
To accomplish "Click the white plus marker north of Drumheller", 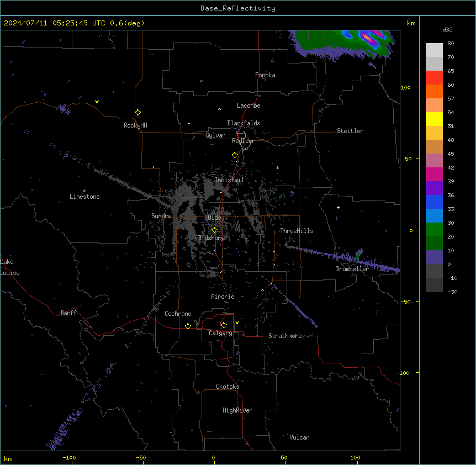I will (338, 207).
